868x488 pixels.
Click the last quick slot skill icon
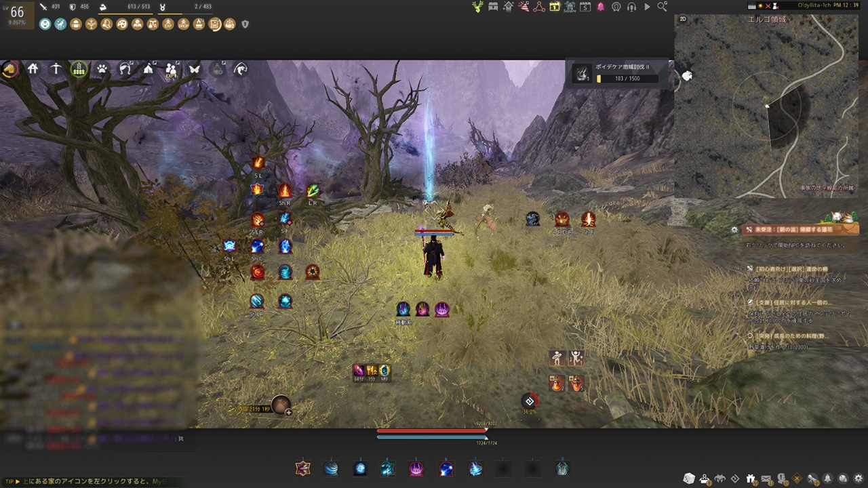tap(562, 468)
